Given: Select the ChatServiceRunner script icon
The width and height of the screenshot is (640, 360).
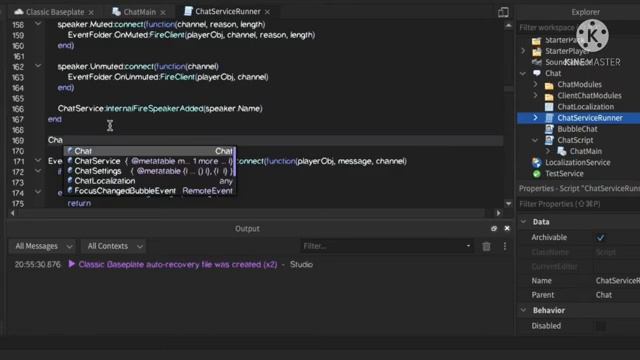Looking at the screenshot, I should click(x=549, y=118).
